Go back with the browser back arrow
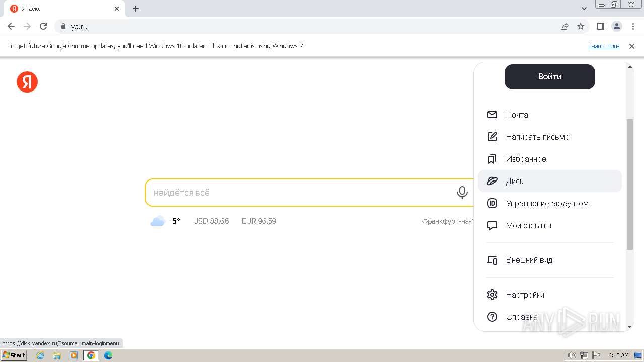This screenshot has height=362, width=644. [x=11, y=26]
